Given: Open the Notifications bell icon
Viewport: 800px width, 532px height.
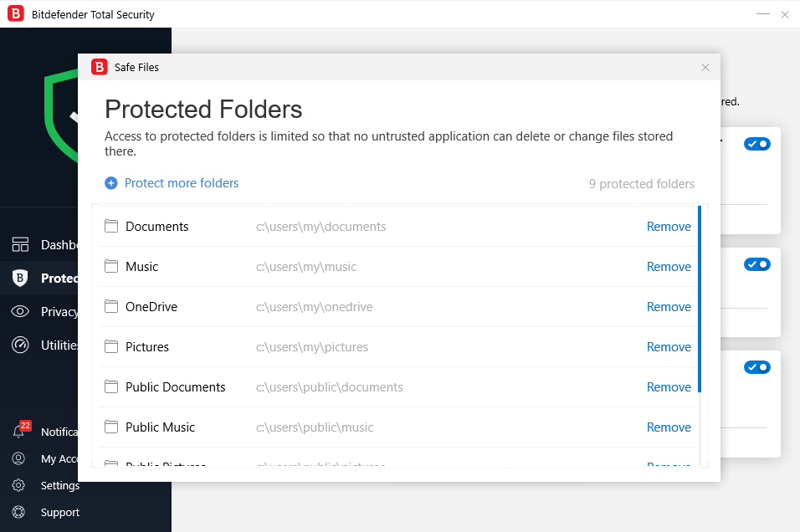Looking at the screenshot, I should (x=18, y=432).
